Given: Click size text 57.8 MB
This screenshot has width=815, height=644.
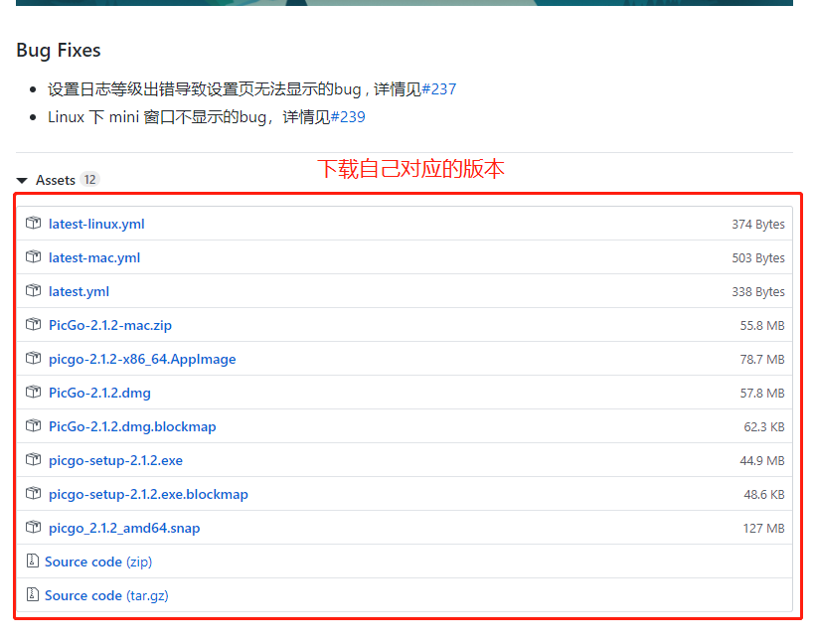Looking at the screenshot, I should [x=762, y=394].
